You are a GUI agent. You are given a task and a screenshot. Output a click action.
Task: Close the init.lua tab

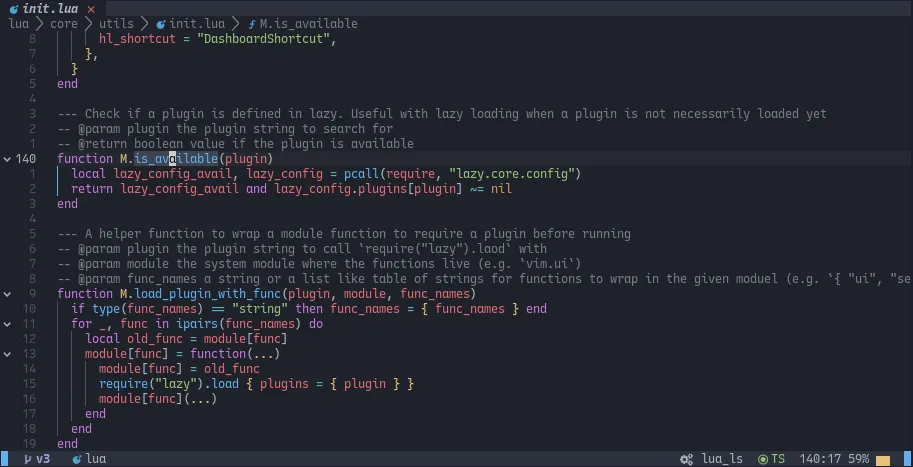[91, 8]
